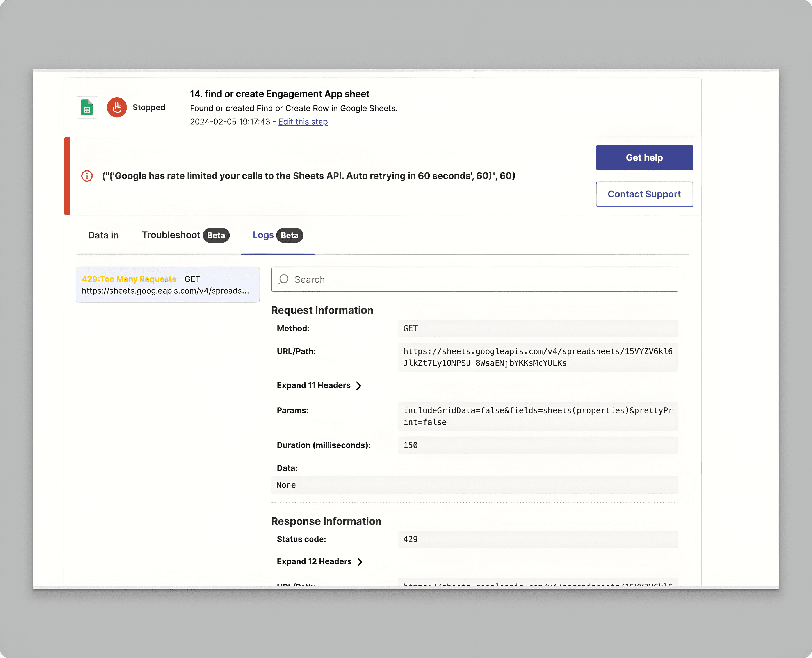Click the Google Sheets app icon
812x658 pixels.
(87, 108)
